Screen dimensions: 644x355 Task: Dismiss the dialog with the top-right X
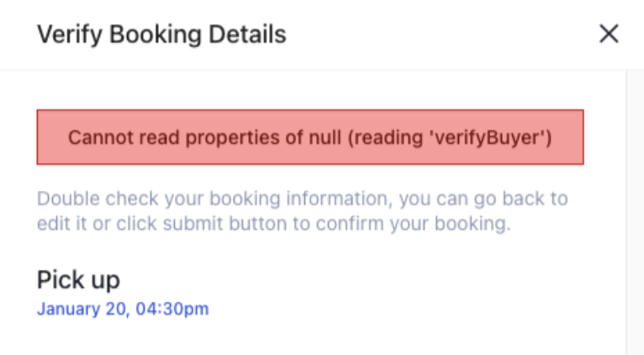tap(608, 34)
